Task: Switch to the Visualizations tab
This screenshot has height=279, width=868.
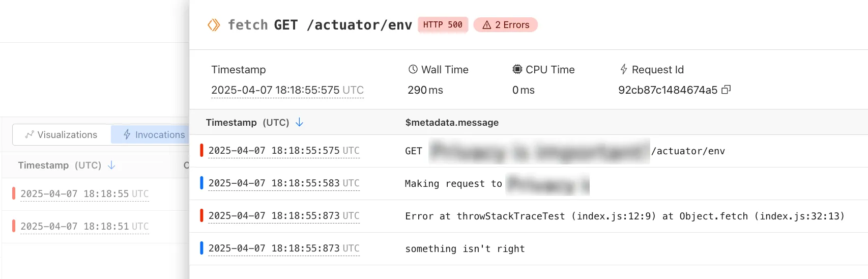Action: click(x=62, y=134)
